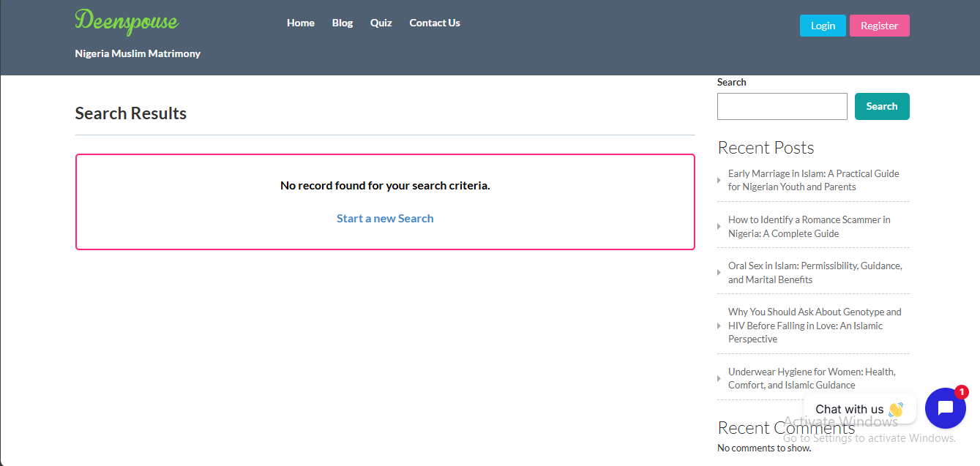Click the Deenspouse logo

[127, 21]
